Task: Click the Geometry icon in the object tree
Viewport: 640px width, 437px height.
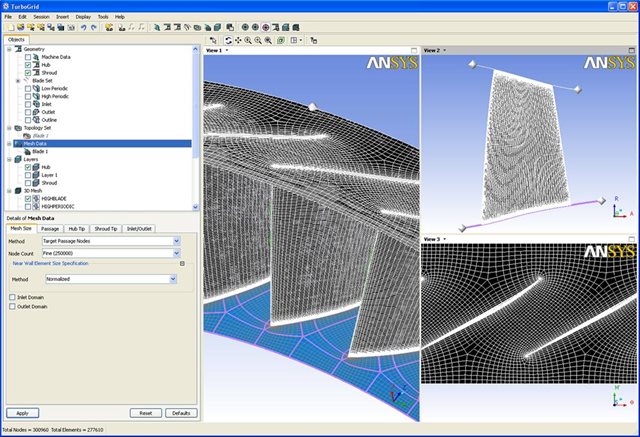Action: [x=18, y=49]
